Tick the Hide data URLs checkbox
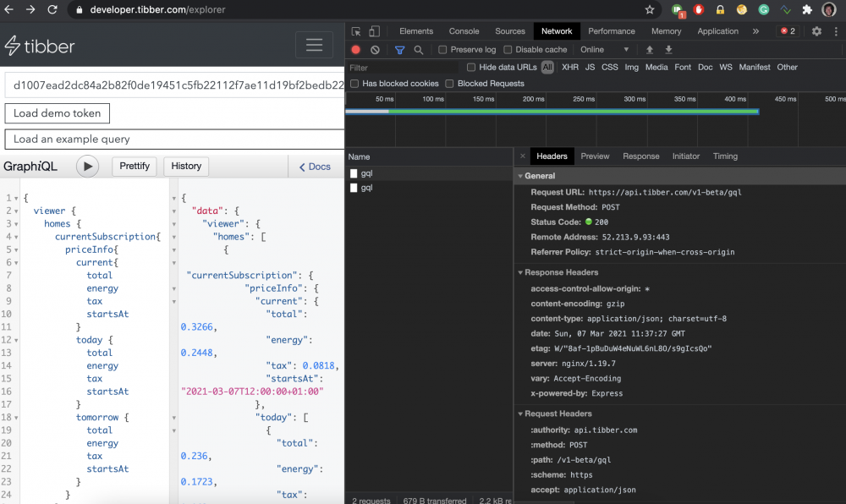 point(471,68)
